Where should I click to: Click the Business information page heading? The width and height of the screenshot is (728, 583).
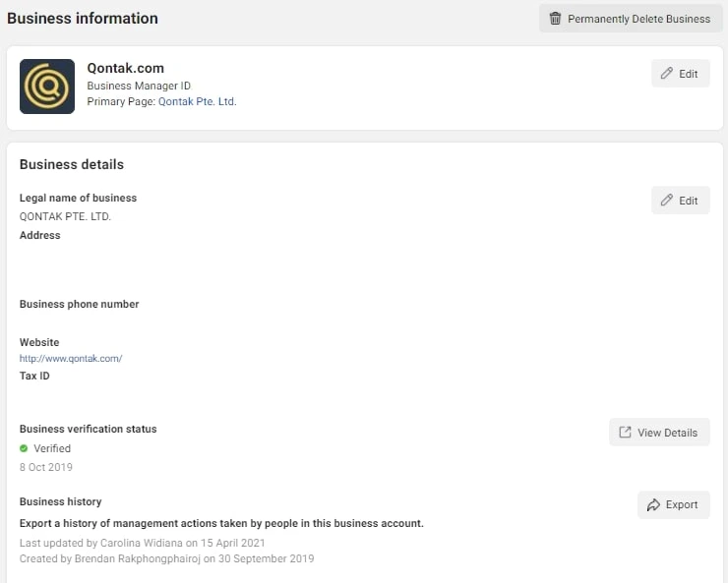(83, 19)
